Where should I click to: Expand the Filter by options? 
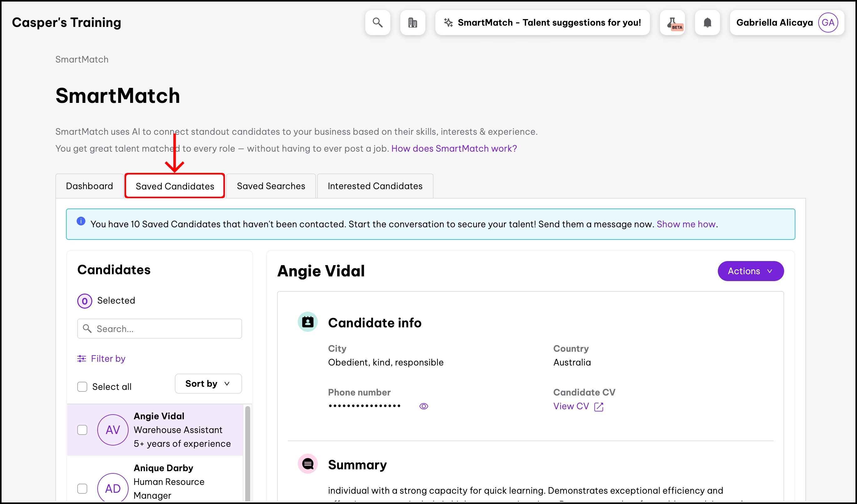pos(101,359)
